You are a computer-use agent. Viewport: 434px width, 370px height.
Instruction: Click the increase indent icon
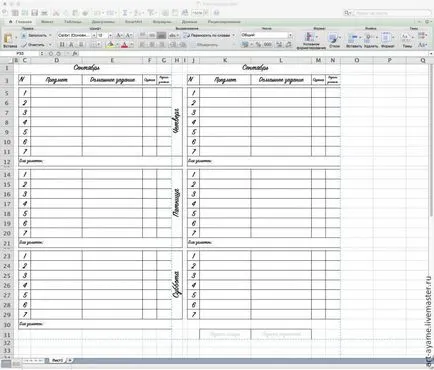[x=182, y=45]
